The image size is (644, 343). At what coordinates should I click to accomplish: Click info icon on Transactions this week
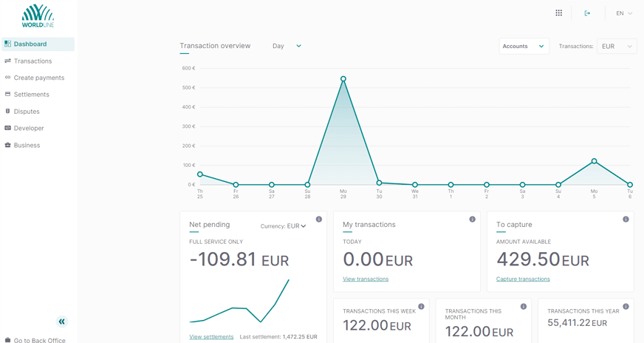click(x=421, y=307)
